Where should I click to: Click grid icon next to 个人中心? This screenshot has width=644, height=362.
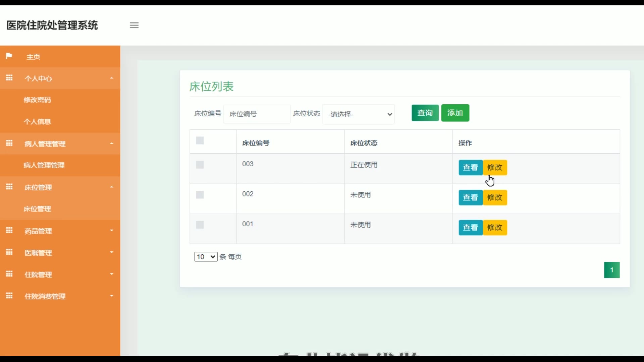[9, 78]
